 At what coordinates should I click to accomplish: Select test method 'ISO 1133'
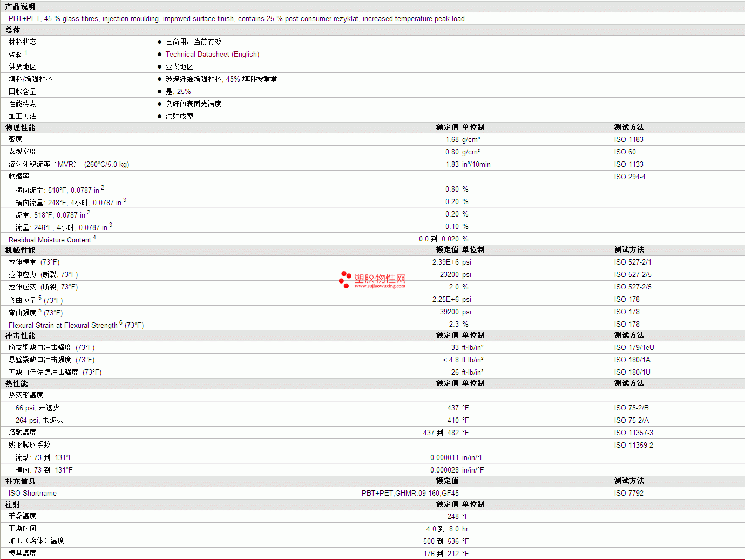point(629,165)
